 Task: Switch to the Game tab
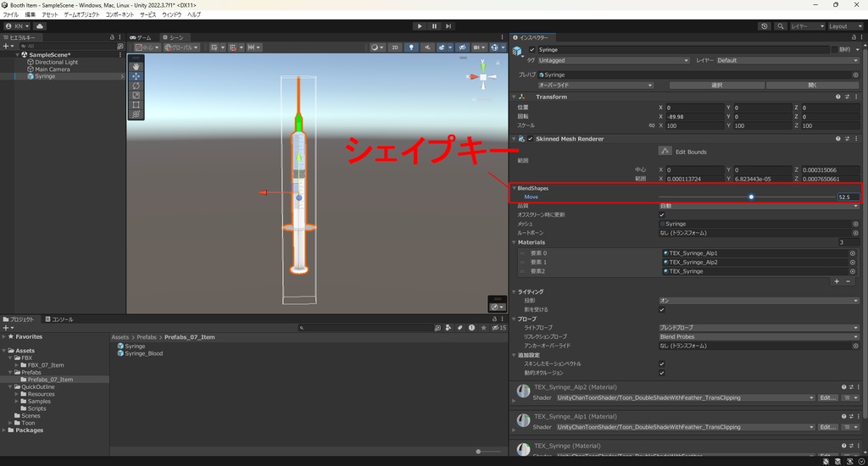142,37
